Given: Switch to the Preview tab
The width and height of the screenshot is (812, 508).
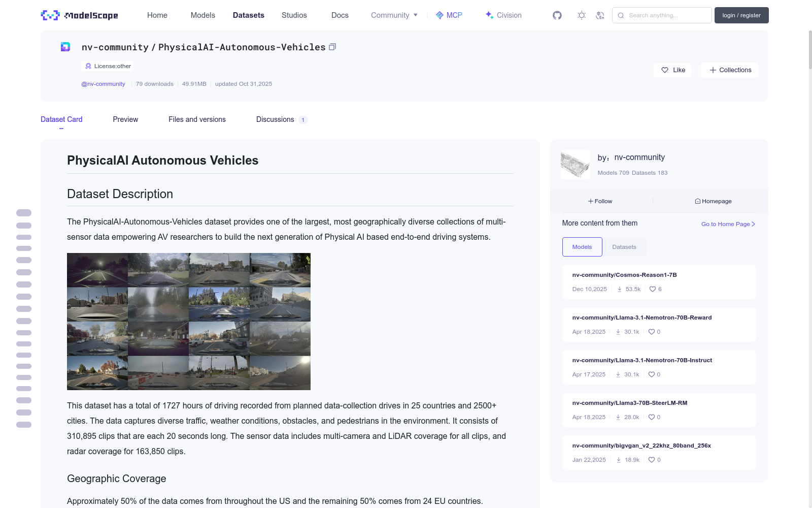Looking at the screenshot, I should coord(125,119).
